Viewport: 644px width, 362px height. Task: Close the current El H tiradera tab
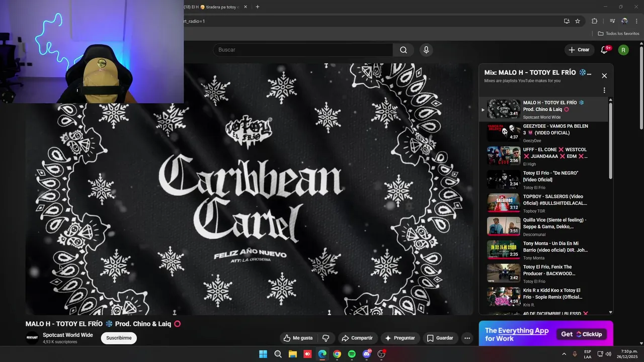[x=246, y=7]
